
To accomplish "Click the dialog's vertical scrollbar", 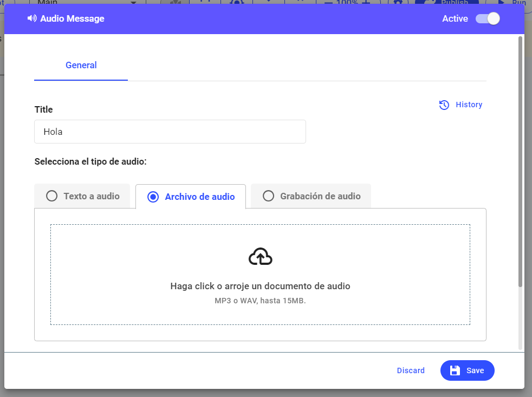I will (x=520, y=161).
